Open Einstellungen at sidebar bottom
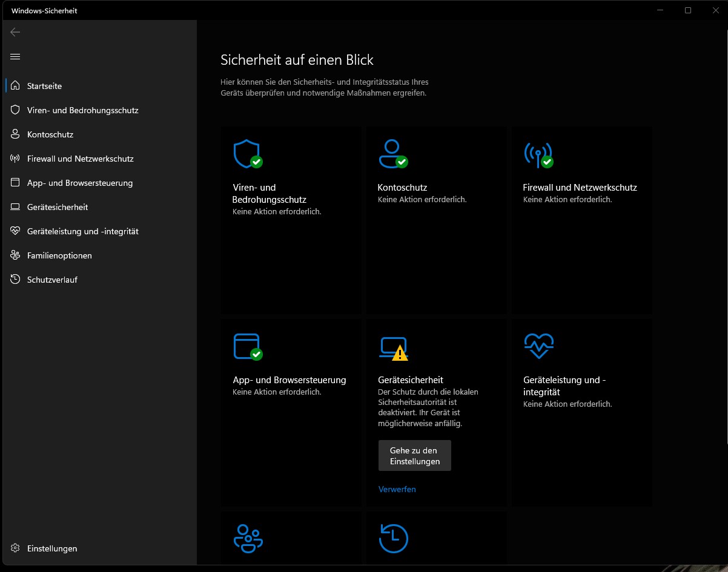Viewport: 728px width, 572px height. pyautogui.click(x=100, y=548)
